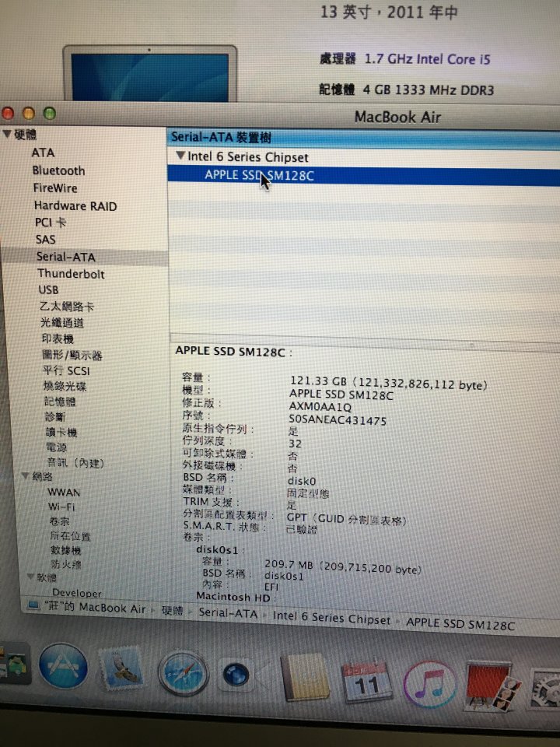Click 1.7 GHz Intel Core i5 processor text
Image resolution: width=560 pixels, height=747 pixels.
[x=427, y=59]
